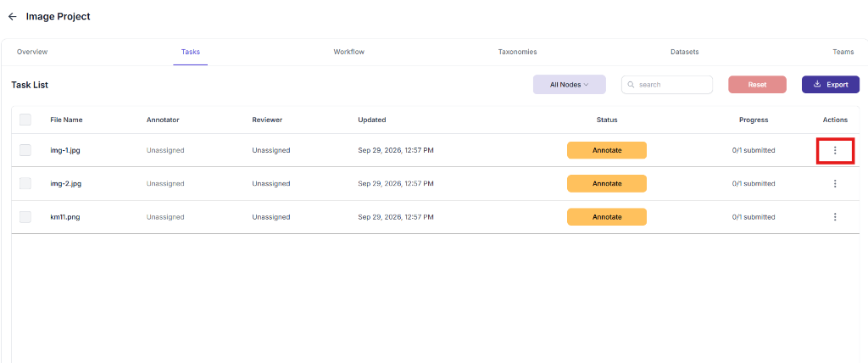This screenshot has height=363, width=868.
Task: Open the Datasets tab
Action: (x=684, y=52)
